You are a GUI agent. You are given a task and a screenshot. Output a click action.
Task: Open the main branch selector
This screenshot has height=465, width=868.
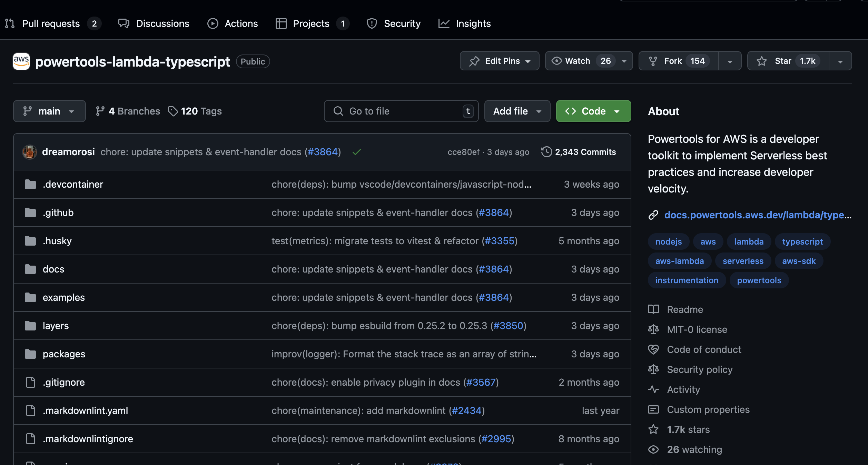pos(49,111)
